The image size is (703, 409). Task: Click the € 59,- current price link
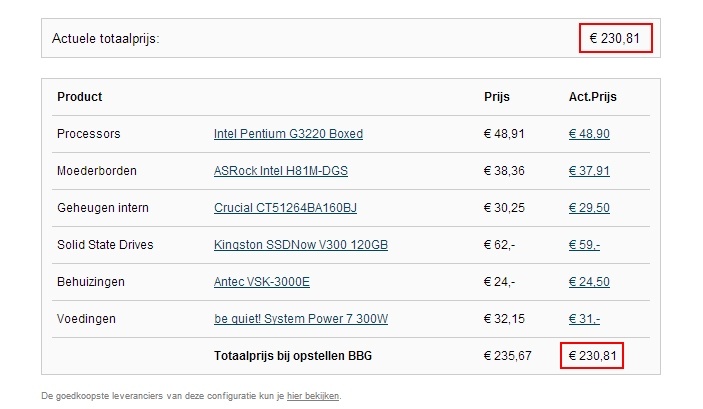click(x=584, y=245)
